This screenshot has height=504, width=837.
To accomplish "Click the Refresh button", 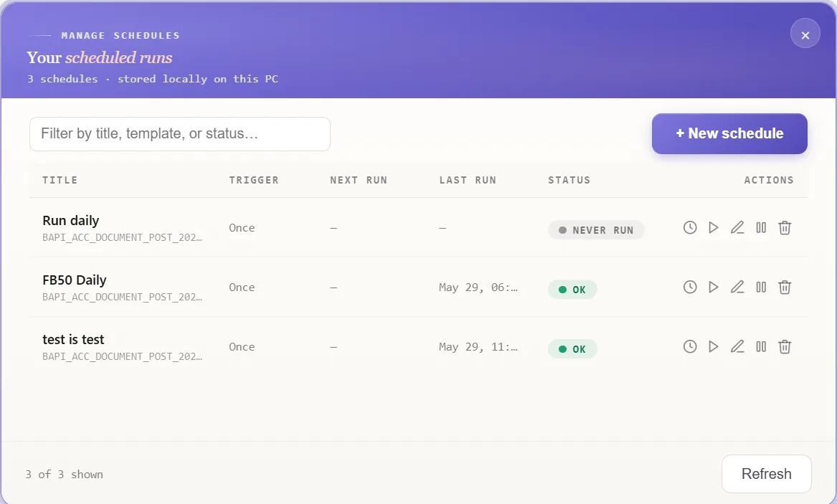I will (x=767, y=474).
